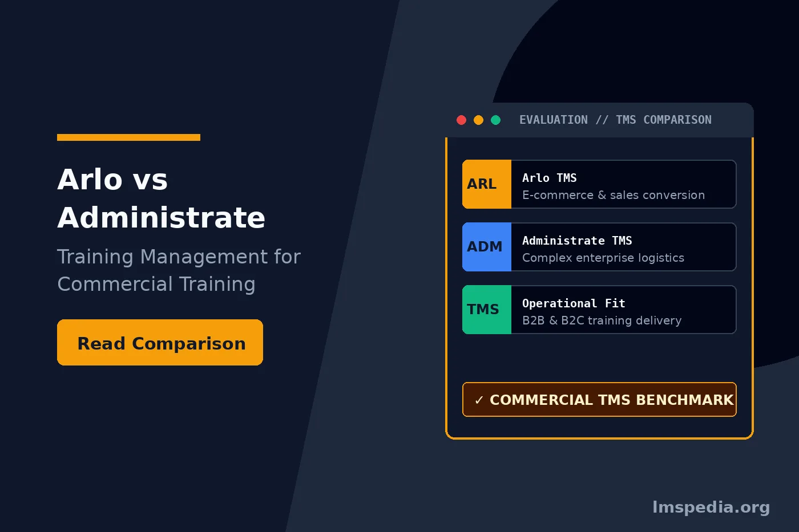Click the green window dot
This screenshot has height=532, width=799.
click(x=496, y=120)
